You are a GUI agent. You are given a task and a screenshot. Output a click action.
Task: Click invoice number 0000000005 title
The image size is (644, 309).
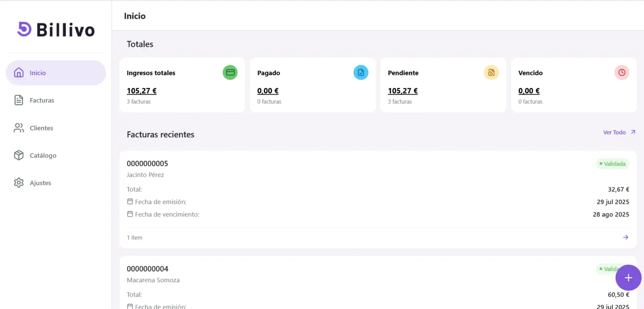(x=148, y=163)
